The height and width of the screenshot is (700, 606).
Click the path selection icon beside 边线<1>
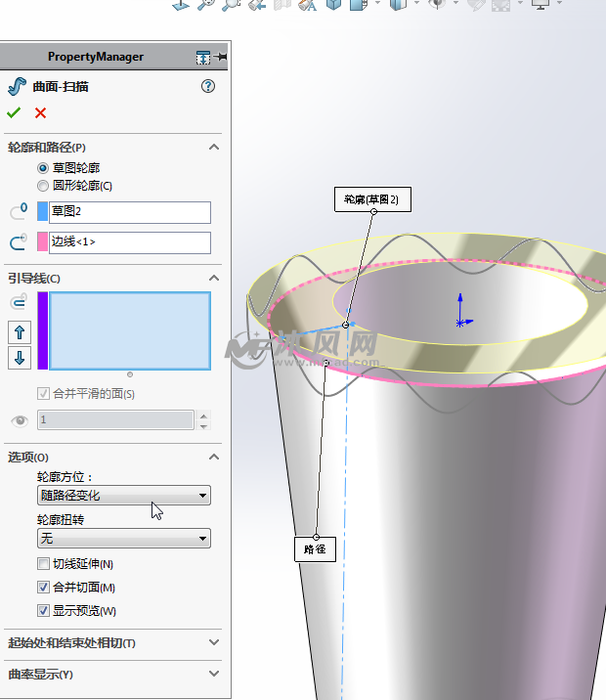(x=19, y=241)
